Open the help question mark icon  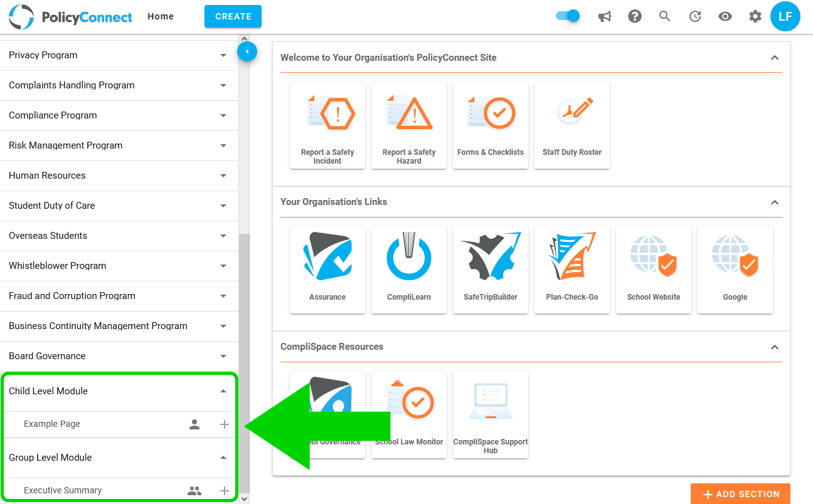(x=635, y=17)
